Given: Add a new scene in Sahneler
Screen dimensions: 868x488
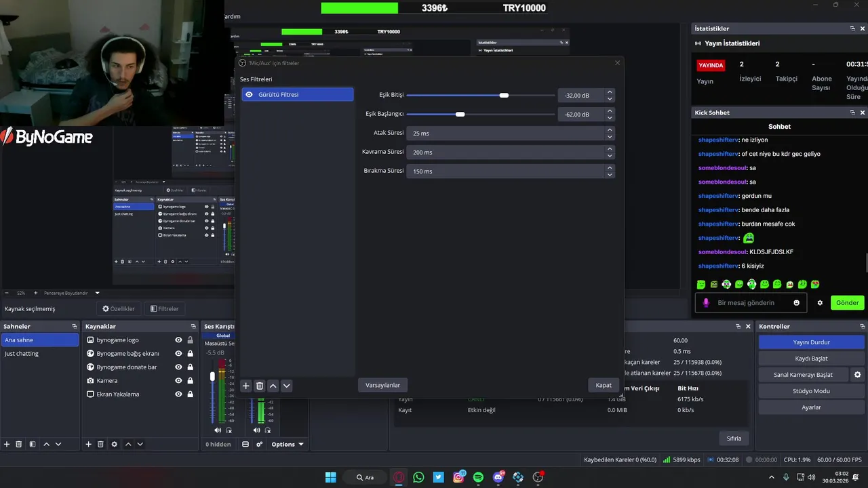Looking at the screenshot, I should [x=7, y=445].
